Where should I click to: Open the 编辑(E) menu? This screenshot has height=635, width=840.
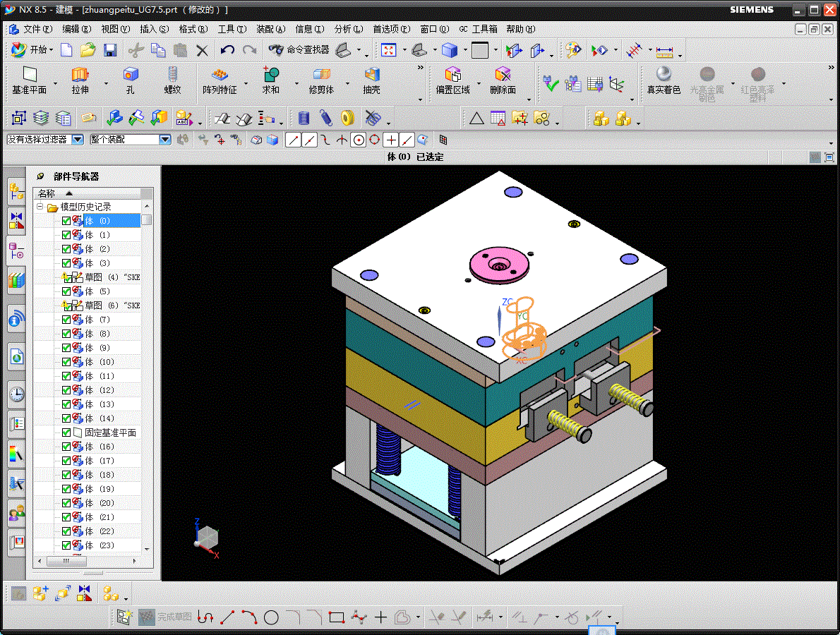tap(77, 29)
